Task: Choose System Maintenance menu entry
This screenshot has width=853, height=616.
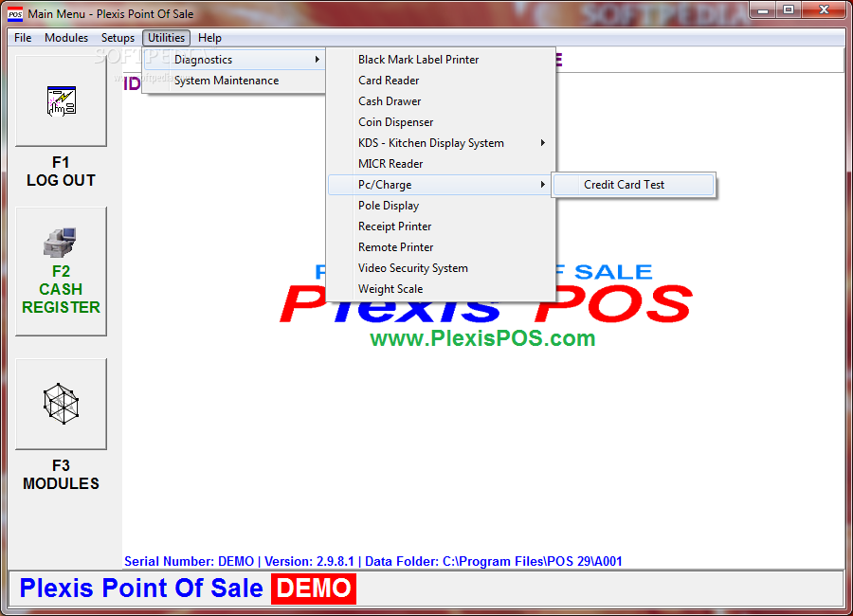Action: click(234, 81)
